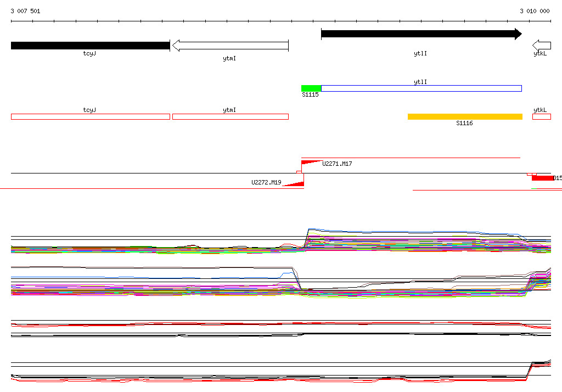Image resolution: width=562 pixels, height=392 pixels.
Task: Select the green S1115 segment
Action: coord(311,88)
